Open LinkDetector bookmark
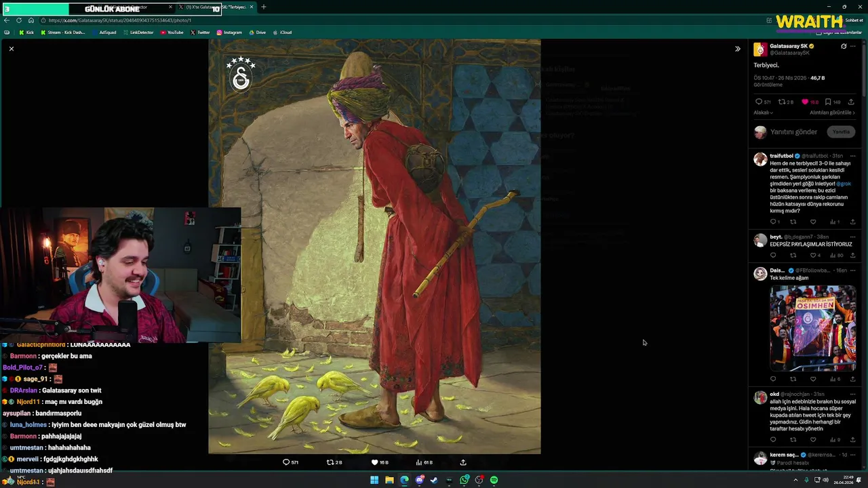868x488 pixels. pyautogui.click(x=138, y=33)
